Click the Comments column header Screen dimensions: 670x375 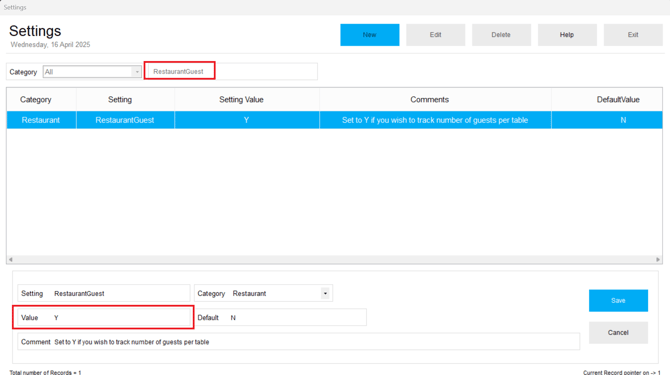point(429,100)
